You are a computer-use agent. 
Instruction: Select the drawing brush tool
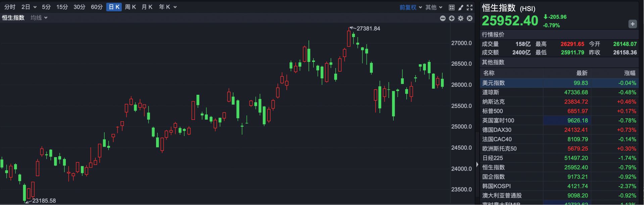[461, 7]
